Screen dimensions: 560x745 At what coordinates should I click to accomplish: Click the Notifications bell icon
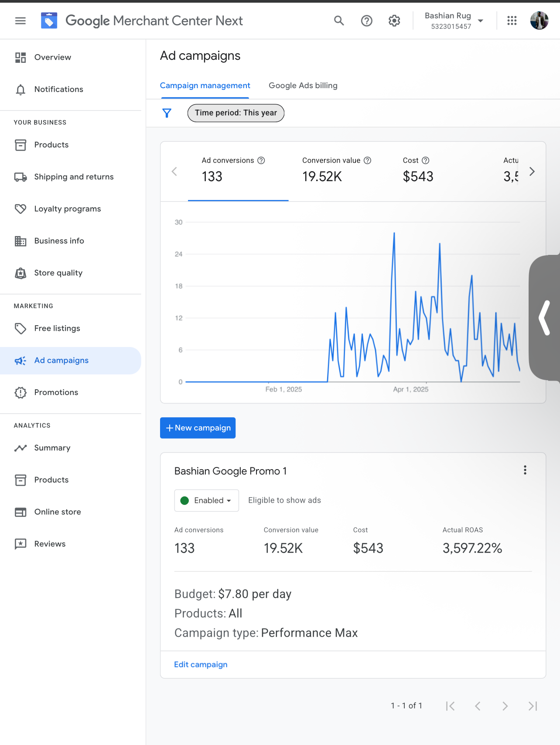tap(20, 89)
